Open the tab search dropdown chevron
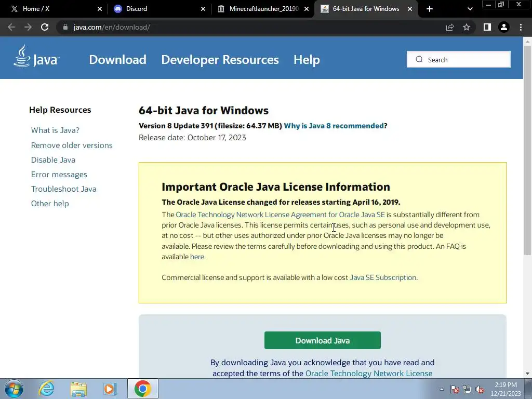The height and width of the screenshot is (399, 532). 470,9
